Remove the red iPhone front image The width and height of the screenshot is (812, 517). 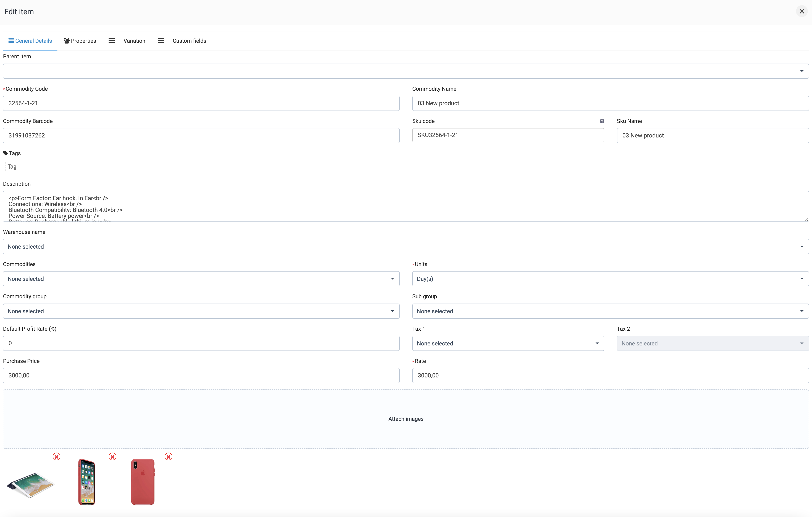(113, 457)
